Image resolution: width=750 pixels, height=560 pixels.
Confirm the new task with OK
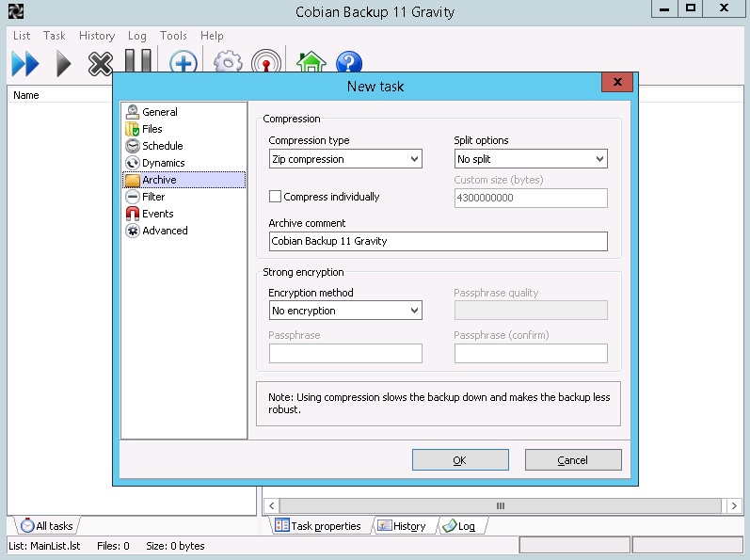460,460
